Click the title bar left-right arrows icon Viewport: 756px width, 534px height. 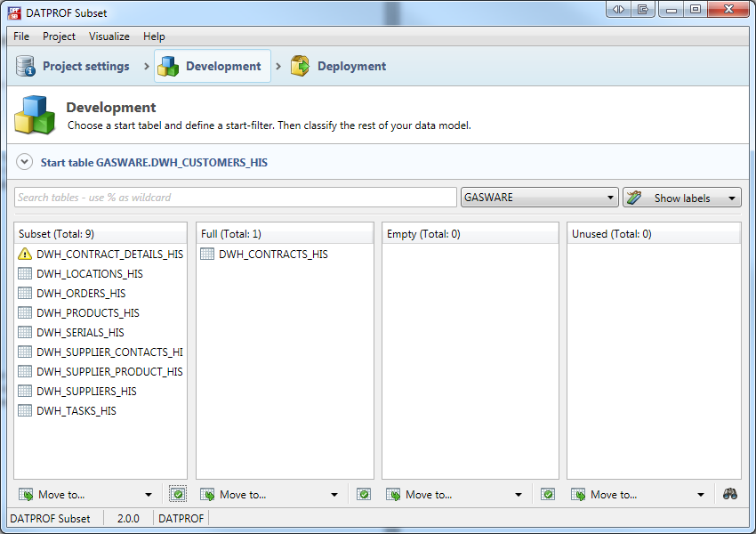tap(618, 9)
